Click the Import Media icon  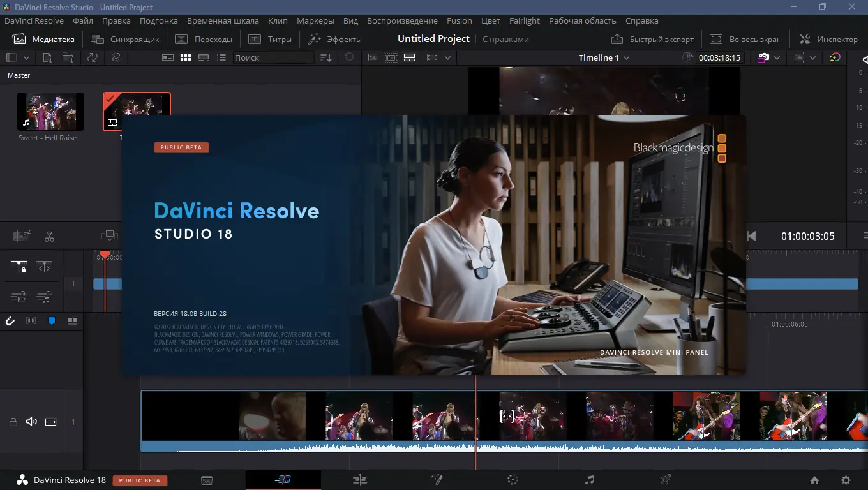pos(48,57)
